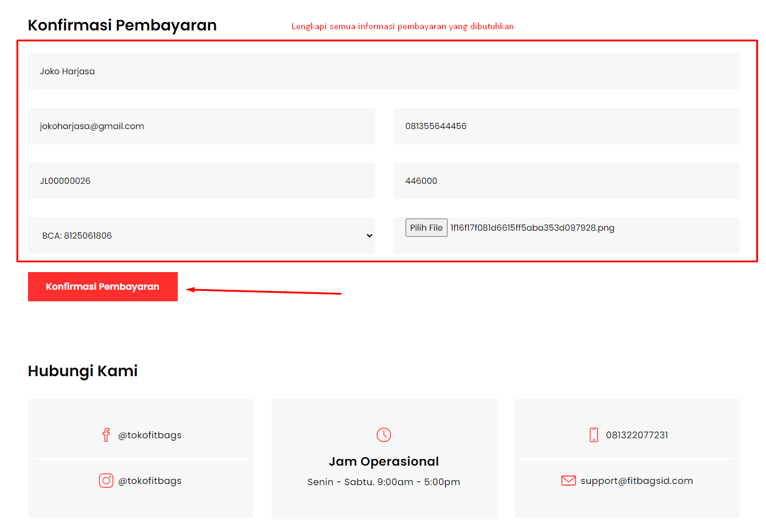Click the support@fitbagsid.com email link
The height and width of the screenshot is (532, 766).
click(636, 481)
